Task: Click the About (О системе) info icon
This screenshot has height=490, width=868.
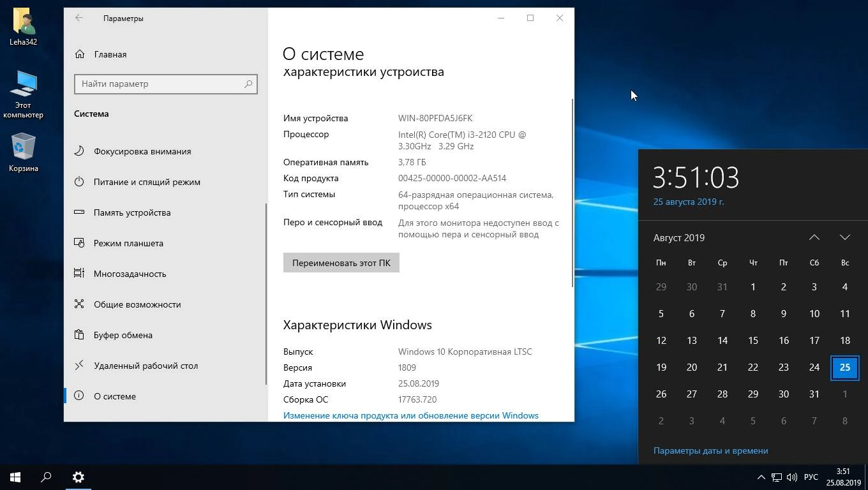Action: (79, 396)
